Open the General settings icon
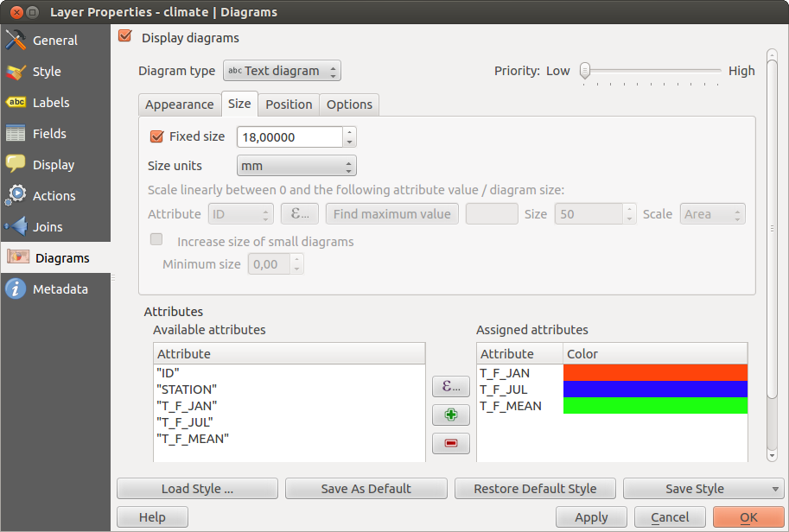The image size is (789, 532). pyautogui.click(x=16, y=41)
